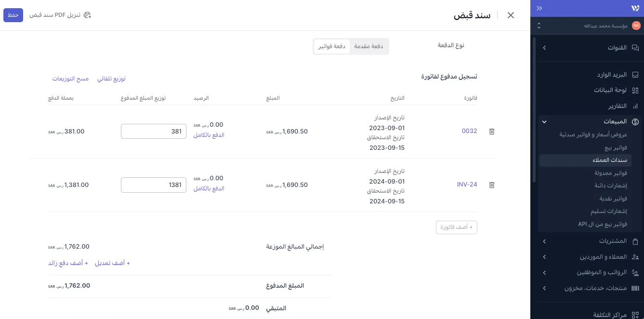644x319 pixels.
Task: Click the payment amount field showing 381
Action: [153, 131]
